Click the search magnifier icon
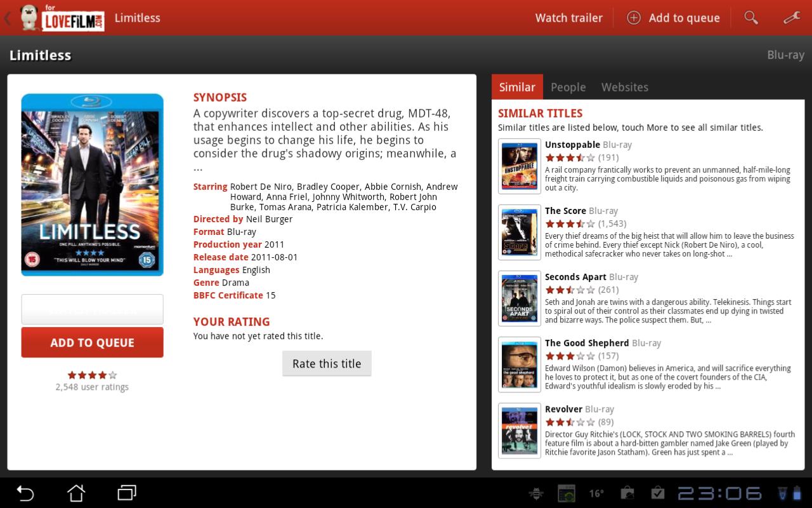This screenshot has height=508, width=812. [751, 18]
